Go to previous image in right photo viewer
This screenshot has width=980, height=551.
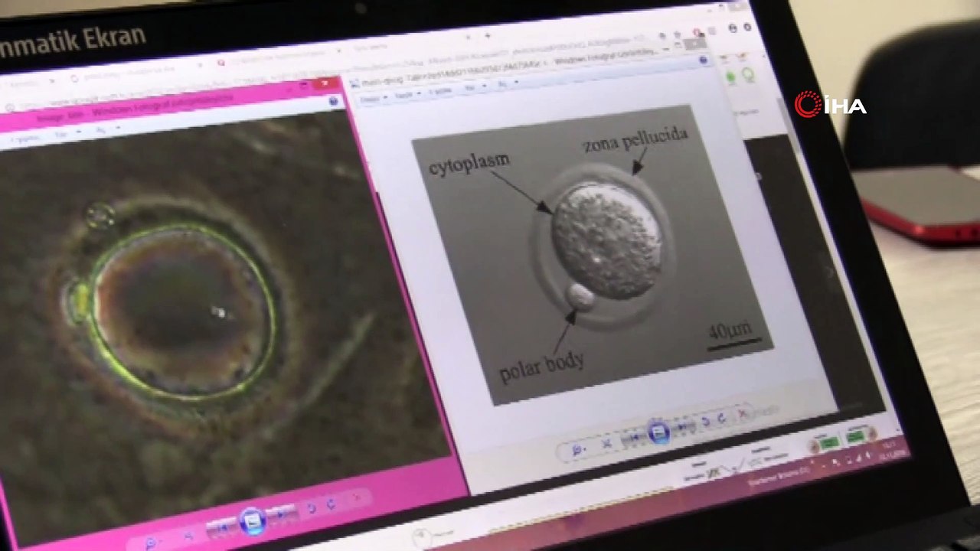click(634, 438)
